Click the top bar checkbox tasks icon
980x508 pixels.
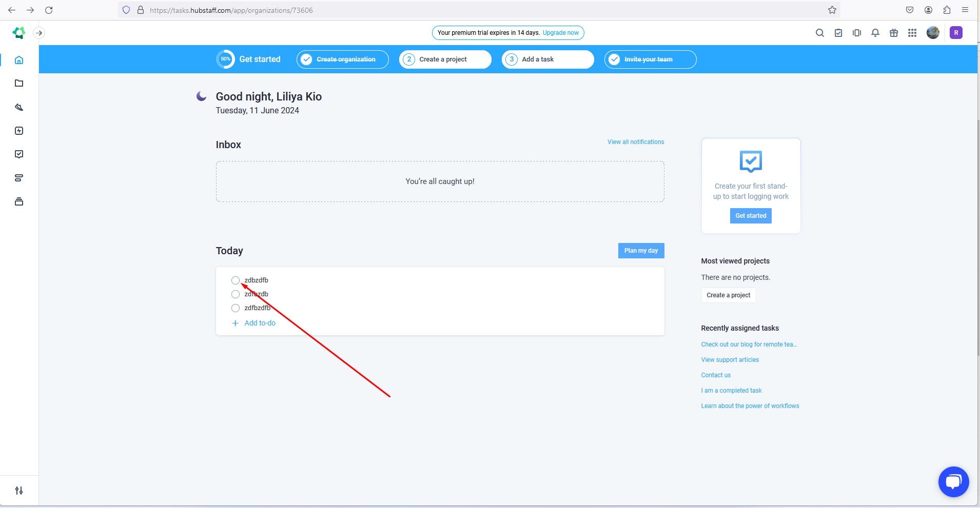[x=838, y=33]
